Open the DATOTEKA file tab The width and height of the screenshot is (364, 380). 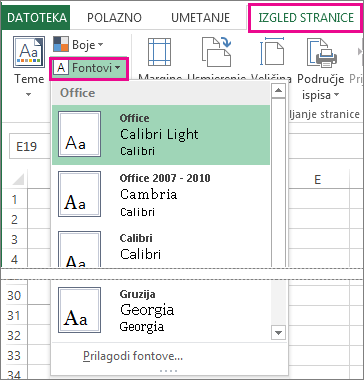tap(36, 18)
